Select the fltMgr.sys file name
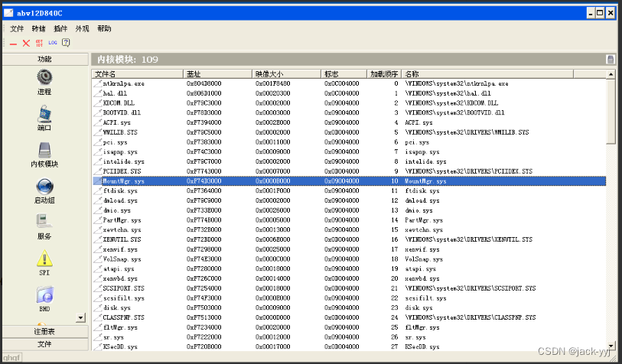This screenshot has height=364, width=622. (120, 327)
